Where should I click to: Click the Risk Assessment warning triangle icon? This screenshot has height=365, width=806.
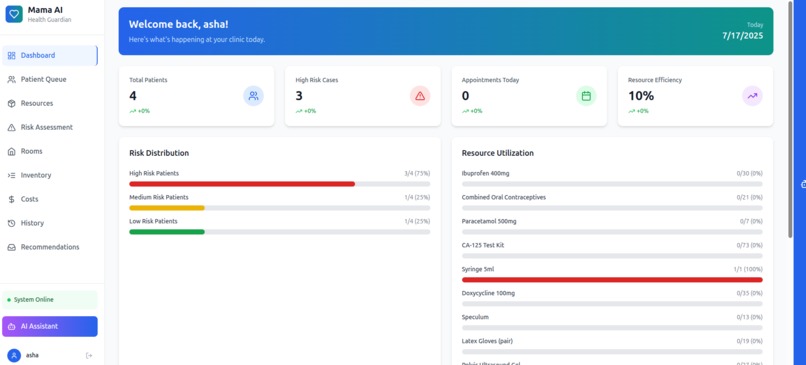[x=11, y=127]
